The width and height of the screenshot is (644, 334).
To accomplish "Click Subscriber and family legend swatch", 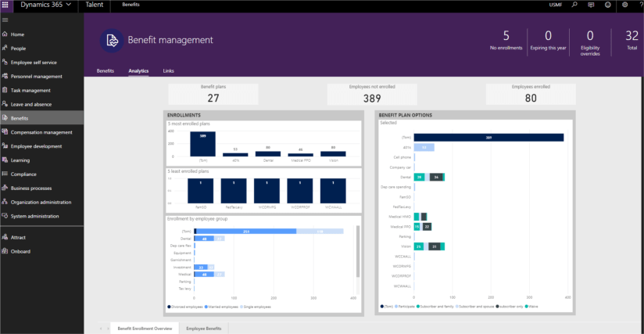I will click(x=418, y=307).
